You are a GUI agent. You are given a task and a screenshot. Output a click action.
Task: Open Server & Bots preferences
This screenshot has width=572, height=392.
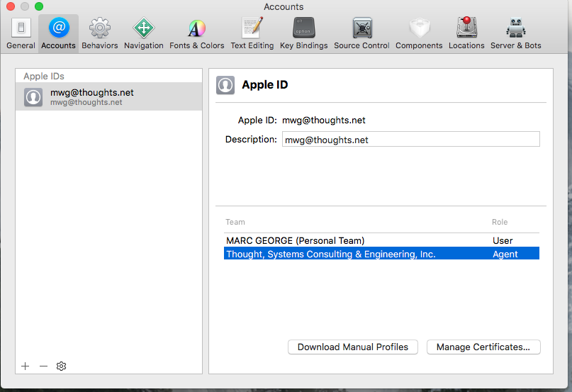click(515, 33)
